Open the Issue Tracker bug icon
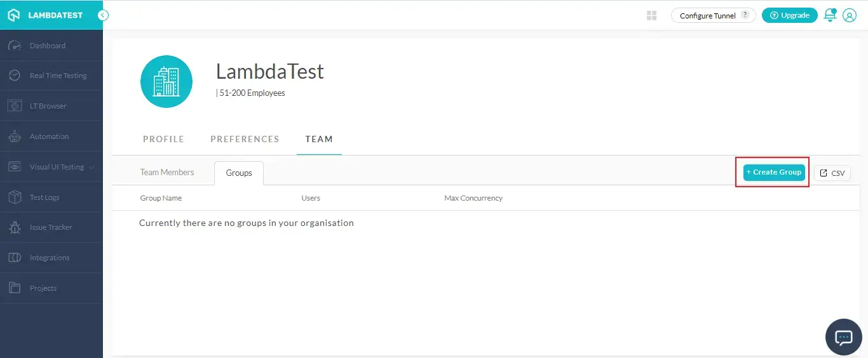 [15, 227]
